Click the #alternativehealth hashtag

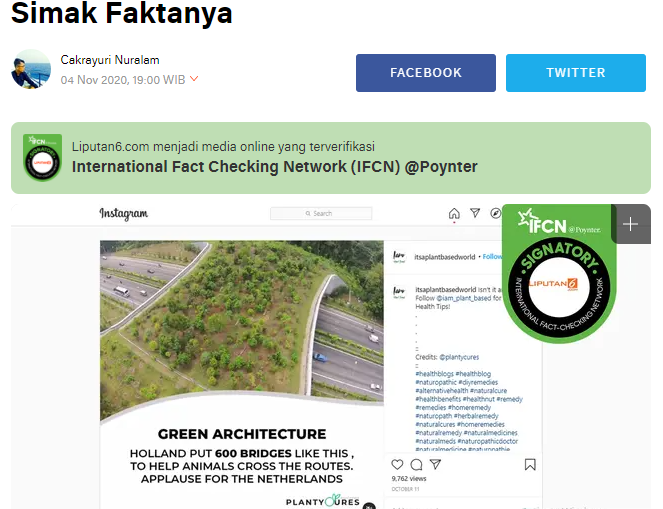442,391
